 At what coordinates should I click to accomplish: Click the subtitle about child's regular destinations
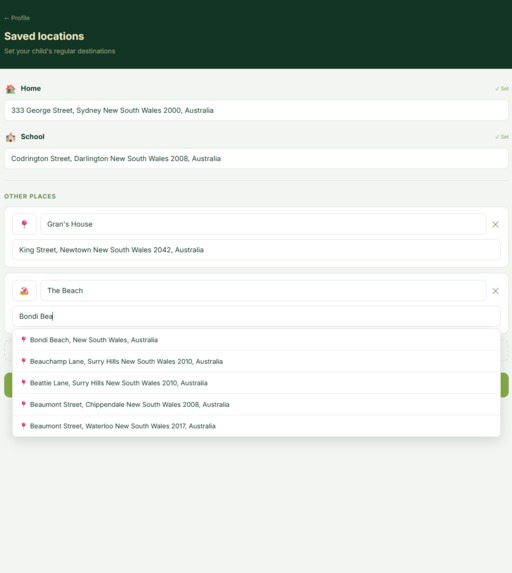[60, 51]
